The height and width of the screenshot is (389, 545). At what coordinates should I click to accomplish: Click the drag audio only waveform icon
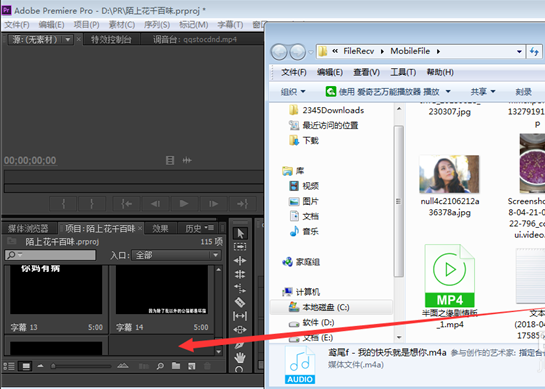[187, 160]
